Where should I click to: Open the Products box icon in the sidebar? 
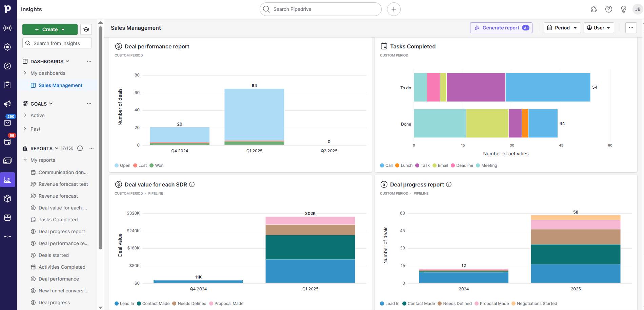[7, 199]
